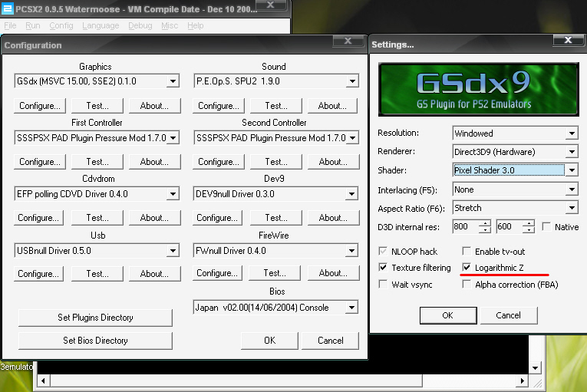Click OK in GSdx Settings dialog
The width and height of the screenshot is (587, 392).
click(448, 315)
